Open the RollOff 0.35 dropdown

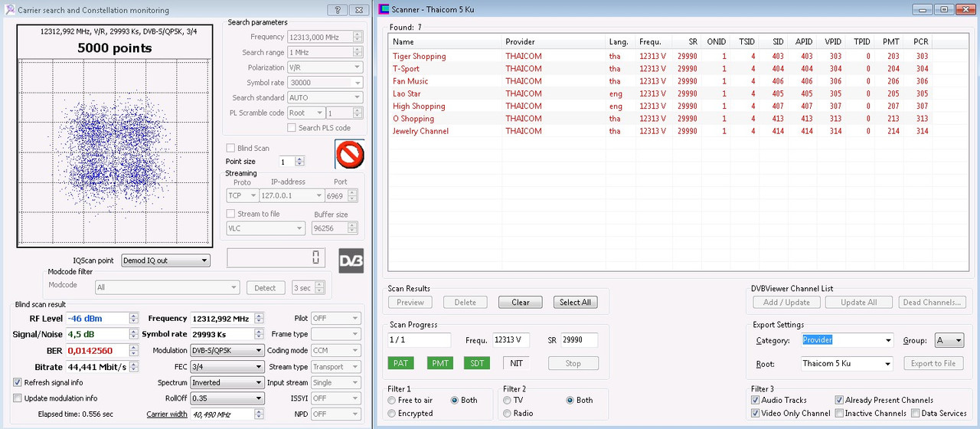[x=227, y=398]
